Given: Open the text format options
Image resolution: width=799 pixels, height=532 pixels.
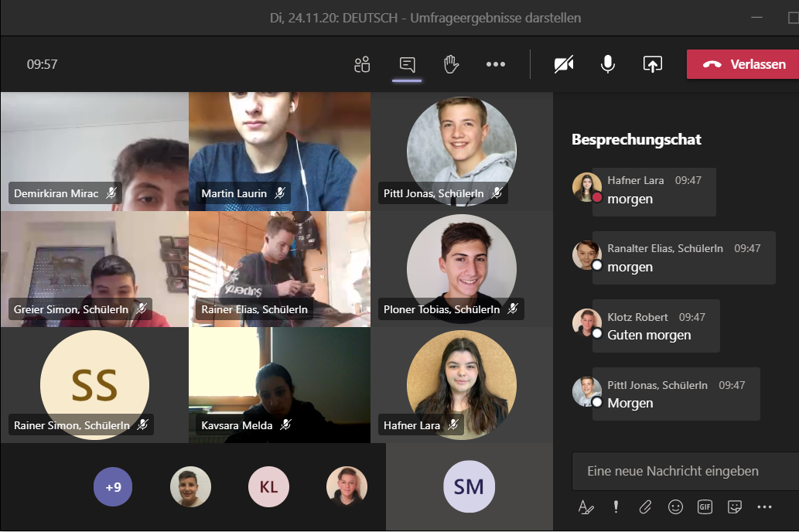Looking at the screenshot, I should [586, 507].
